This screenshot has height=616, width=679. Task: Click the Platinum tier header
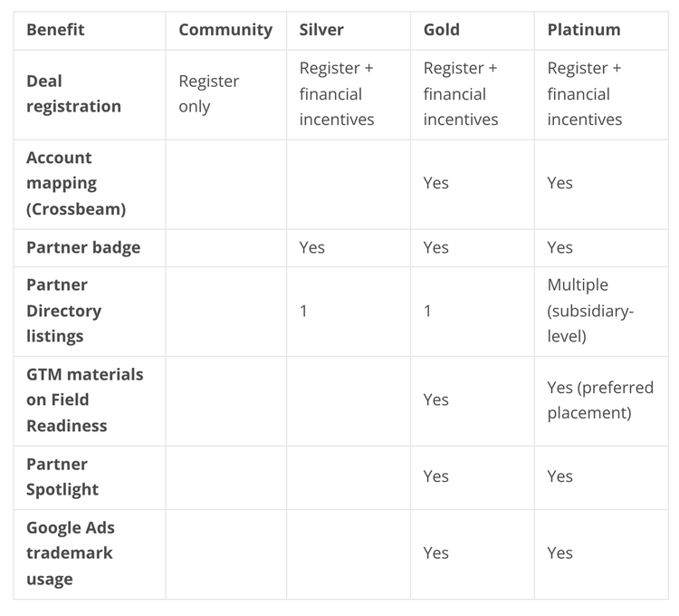[x=584, y=30]
